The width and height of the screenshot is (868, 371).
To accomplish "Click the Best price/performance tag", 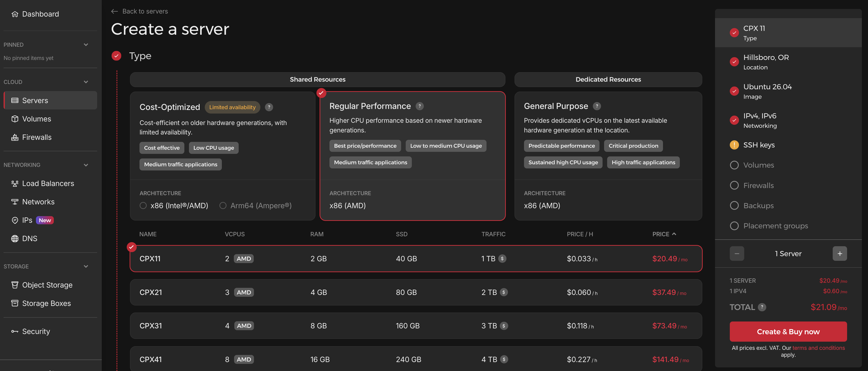I will pyautogui.click(x=365, y=146).
